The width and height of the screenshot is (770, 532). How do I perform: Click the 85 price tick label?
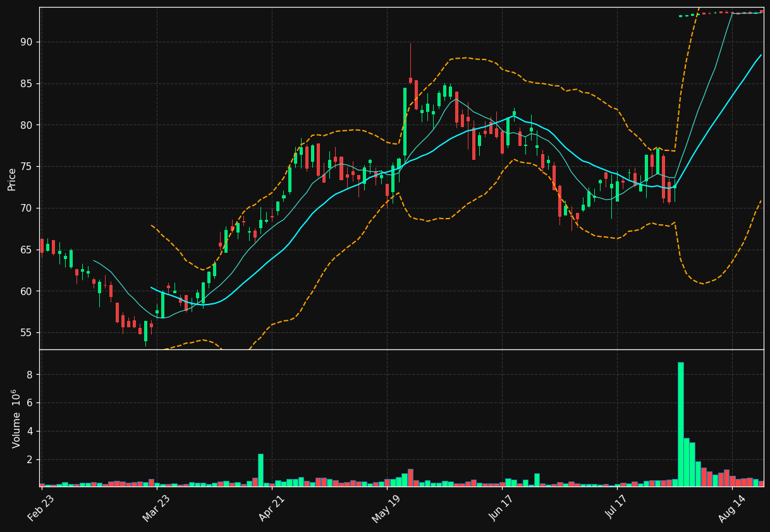point(26,84)
